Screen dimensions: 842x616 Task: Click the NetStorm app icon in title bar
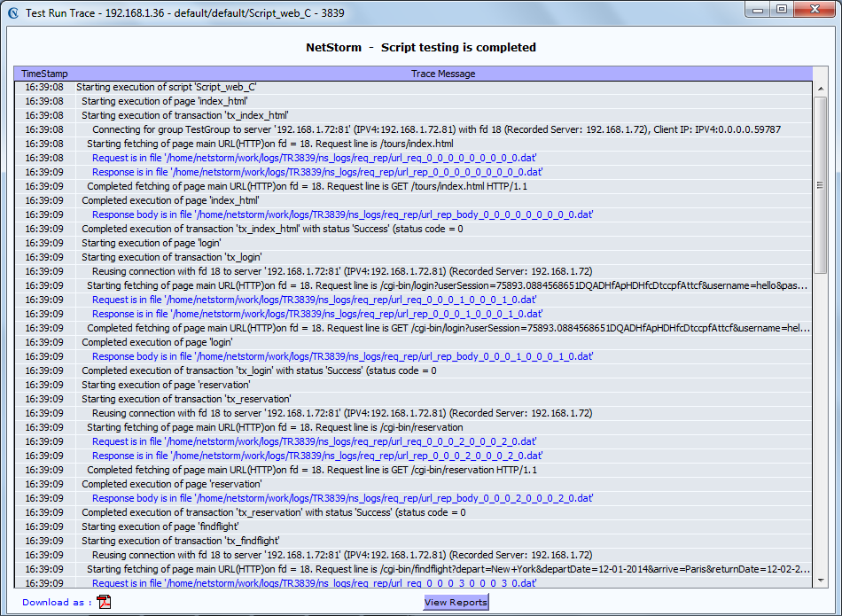click(13, 12)
